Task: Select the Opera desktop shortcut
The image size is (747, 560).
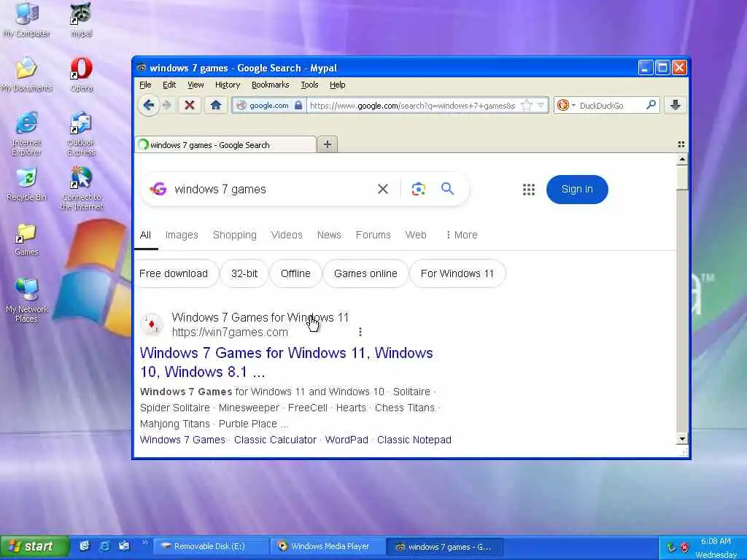Action: (x=81, y=74)
